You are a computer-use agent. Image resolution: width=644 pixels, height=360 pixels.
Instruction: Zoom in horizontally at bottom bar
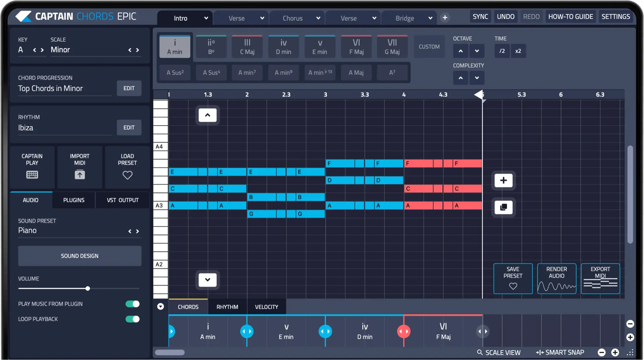pyautogui.click(x=615, y=352)
